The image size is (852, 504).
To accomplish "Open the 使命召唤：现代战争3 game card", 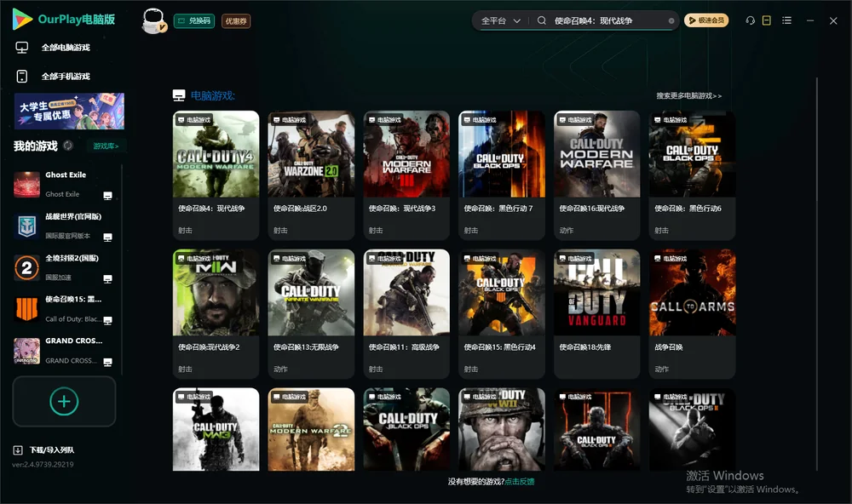I will [406, 175].
